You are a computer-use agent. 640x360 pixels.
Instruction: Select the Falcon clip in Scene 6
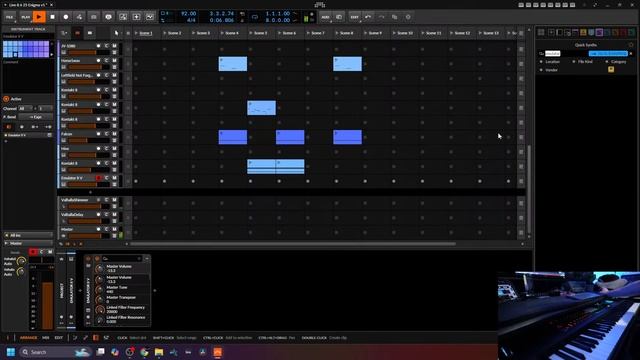tap(290, 137)
